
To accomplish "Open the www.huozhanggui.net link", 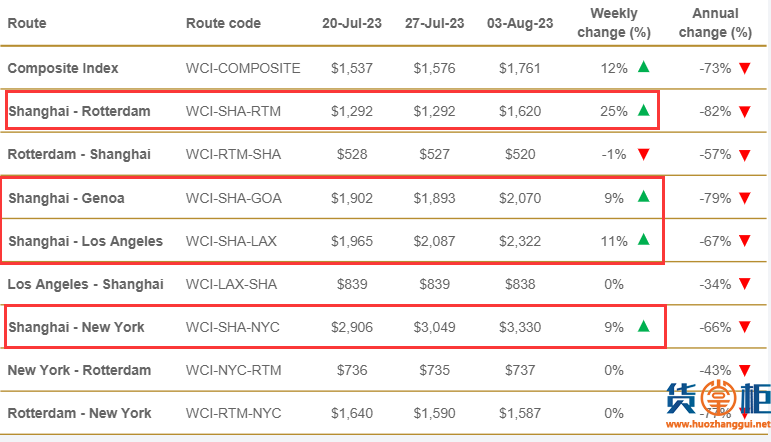I will tap(718, 424).
